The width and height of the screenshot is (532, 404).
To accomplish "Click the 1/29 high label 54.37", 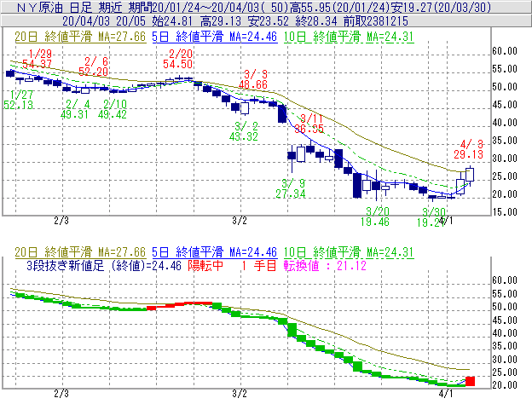I will pos(37,59).
